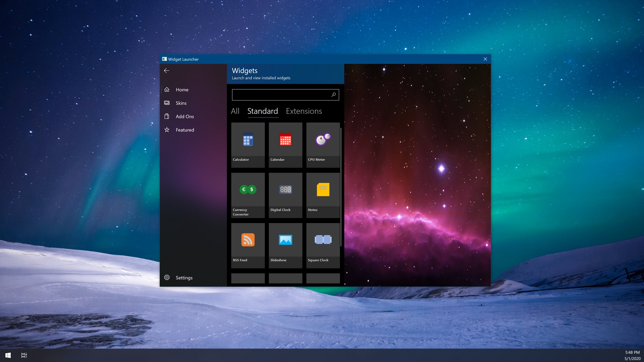This screenshot has width=644, height=362.
Task: Go to the Featured page
Action: pos(184,130)
